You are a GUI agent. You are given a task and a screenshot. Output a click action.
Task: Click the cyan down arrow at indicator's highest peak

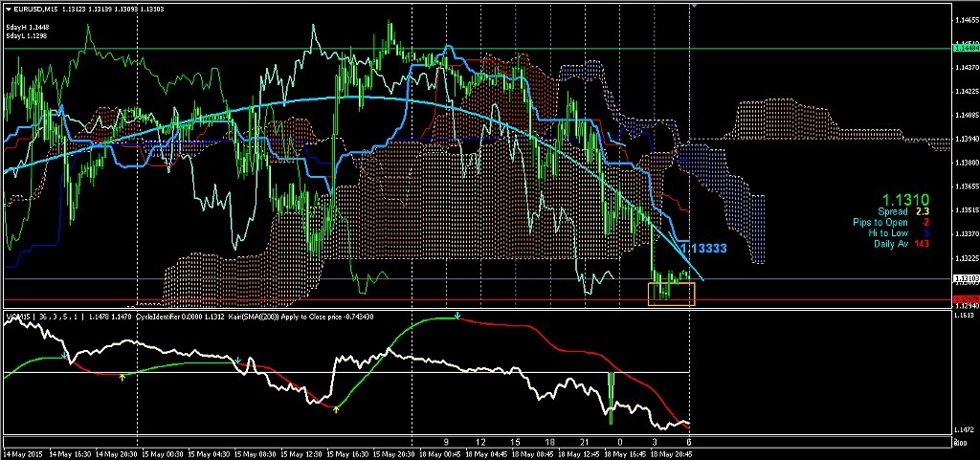tap(457, 317)
